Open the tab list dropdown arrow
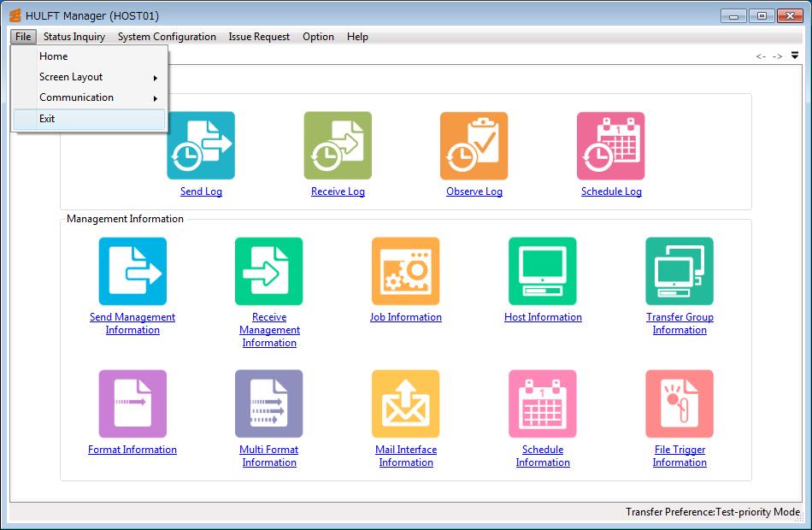The width and height of the screenshot is (812, 530). [795, 56]
